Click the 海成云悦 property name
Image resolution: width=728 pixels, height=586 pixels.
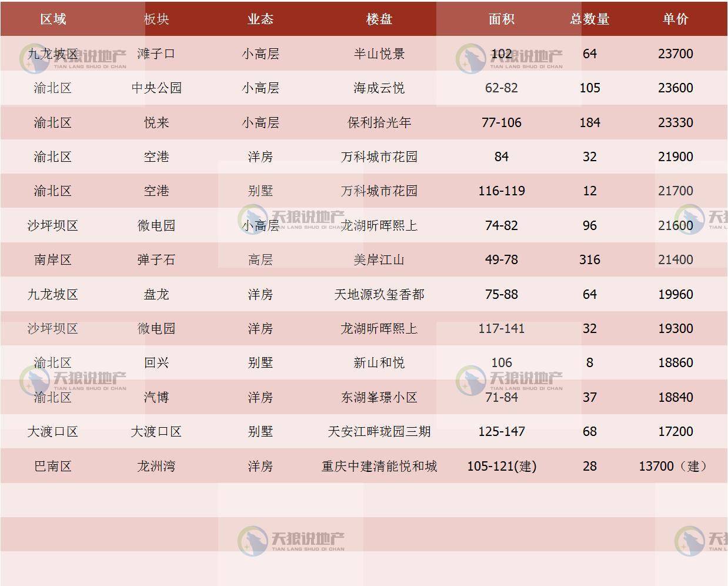379,88
